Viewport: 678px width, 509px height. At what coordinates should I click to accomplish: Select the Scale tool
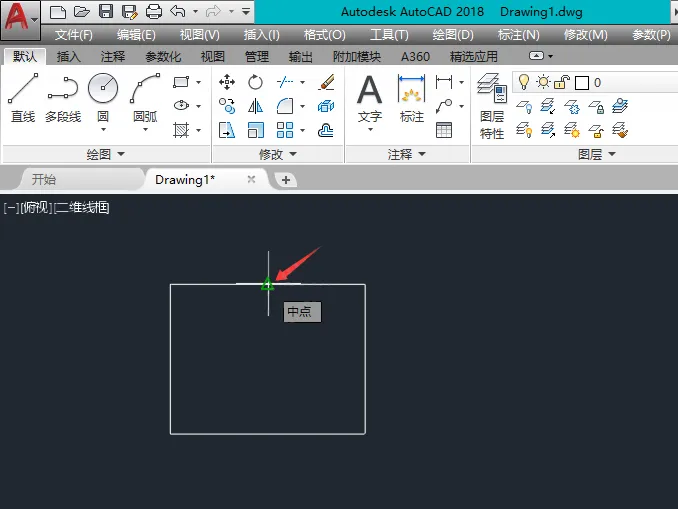[256, 130]
